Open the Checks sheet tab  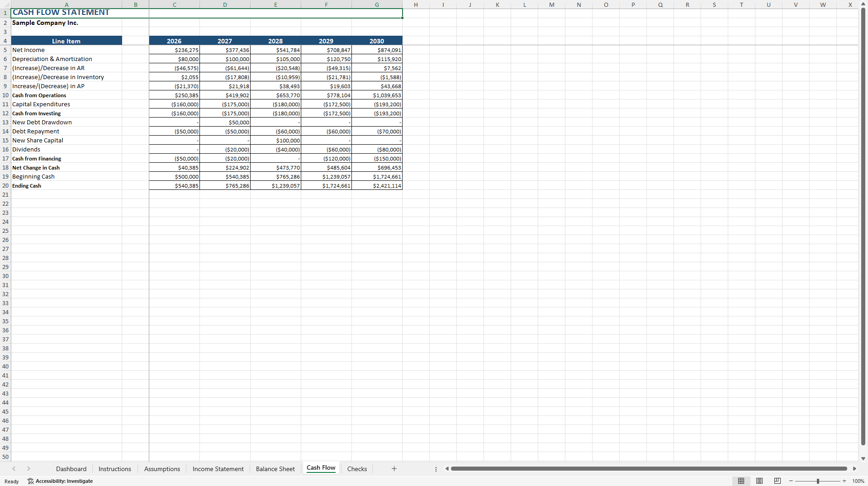point(357,469)
